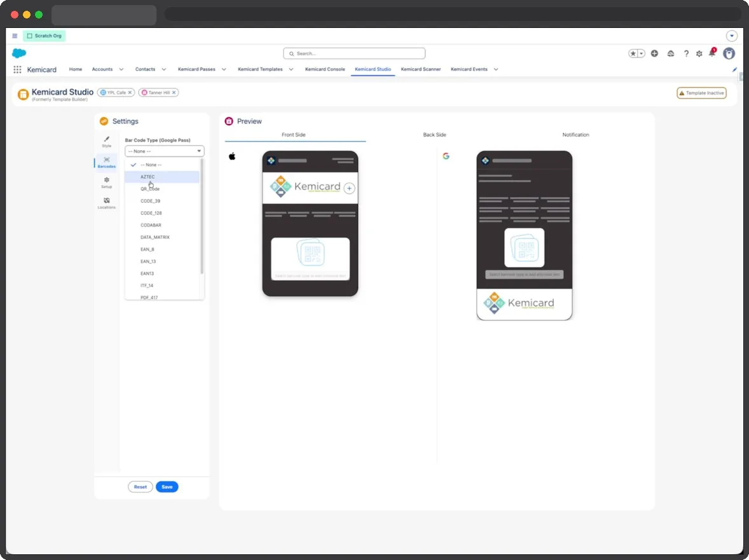Expand the Kemicard Events nav chevron
The width and height of the screenshot is (749, 560).
(496, 69)
